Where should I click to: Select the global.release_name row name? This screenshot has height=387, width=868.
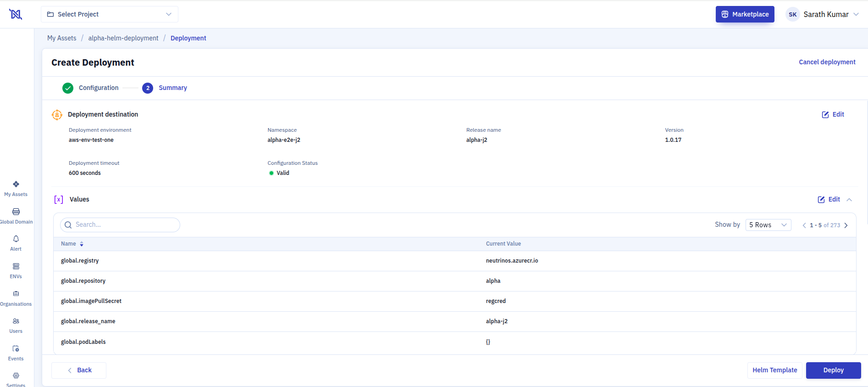pos(88,321)
